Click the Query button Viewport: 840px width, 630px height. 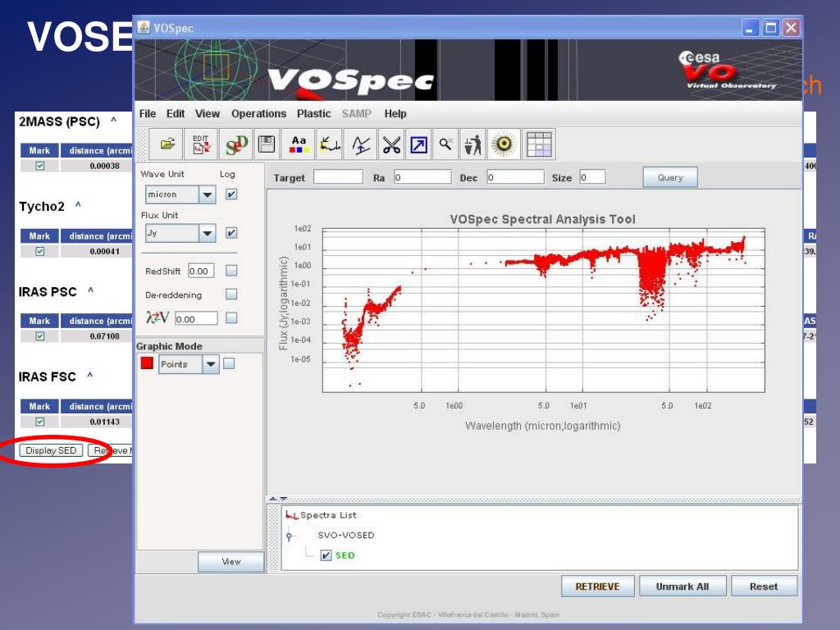[670, 177]
